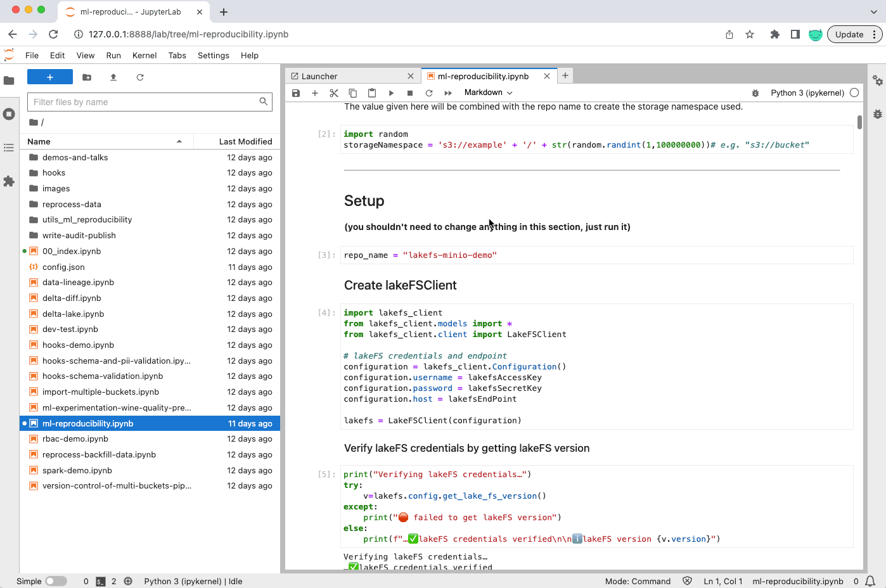Create a new folder in file browser
The height and width of the screenshot is (588, 886).
pyautogui.click(x=87, y=77)
